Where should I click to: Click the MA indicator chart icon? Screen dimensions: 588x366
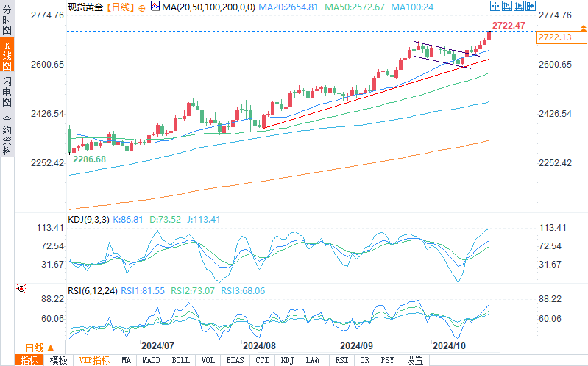[155, 6]
